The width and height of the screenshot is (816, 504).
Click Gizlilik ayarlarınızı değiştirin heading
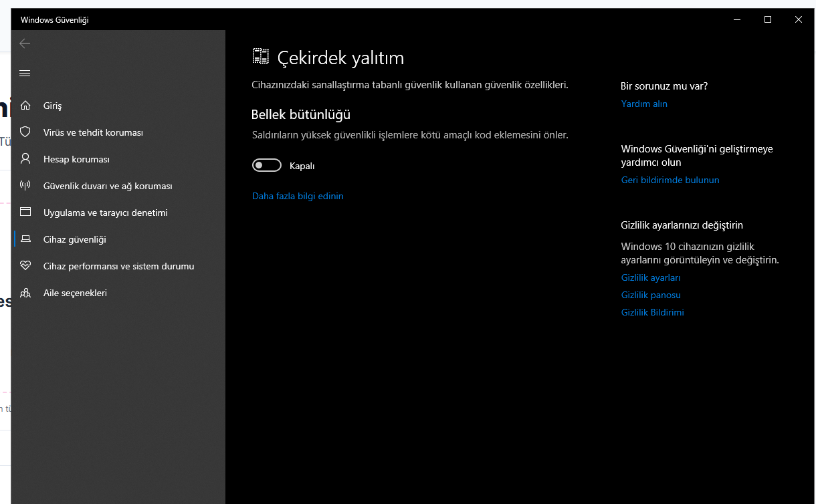(682, 225)
